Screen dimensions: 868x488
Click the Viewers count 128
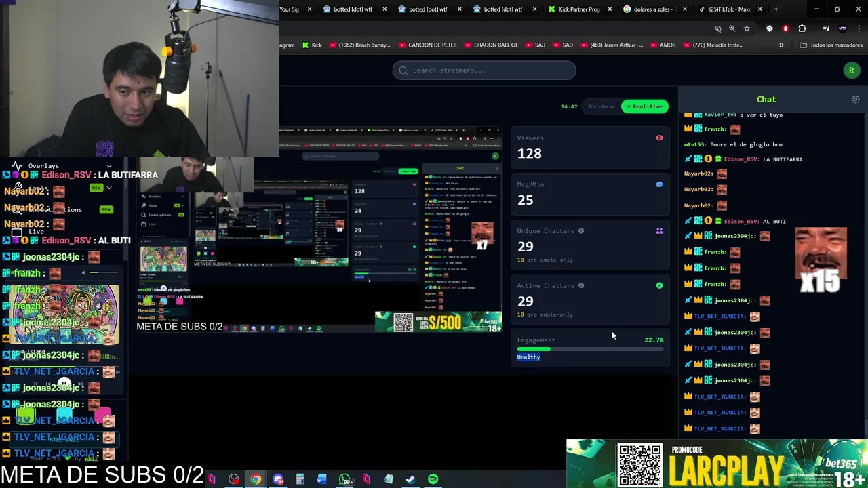(530, 153)
